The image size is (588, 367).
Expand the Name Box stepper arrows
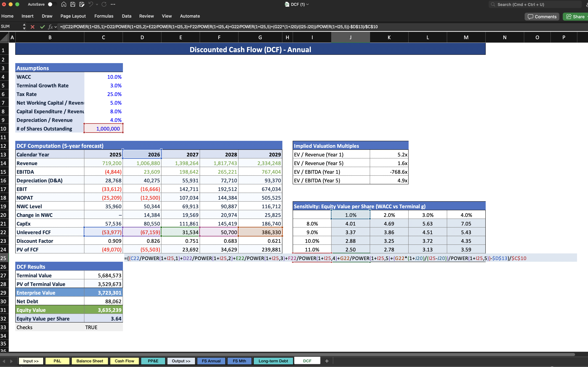pos(24,26)
